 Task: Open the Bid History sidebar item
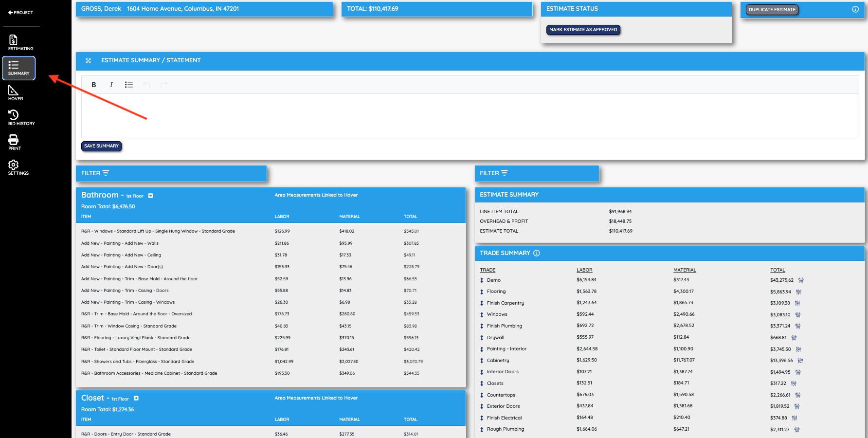[21, 118]
